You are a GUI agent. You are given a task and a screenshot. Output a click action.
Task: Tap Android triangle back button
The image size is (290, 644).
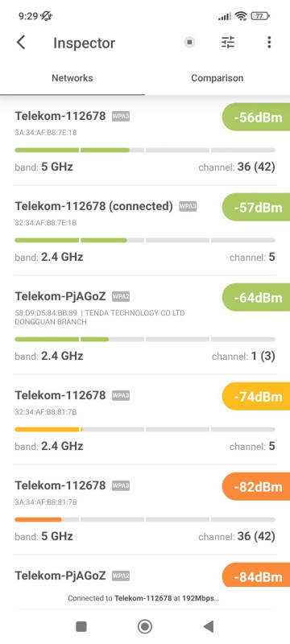click(209, 626)
